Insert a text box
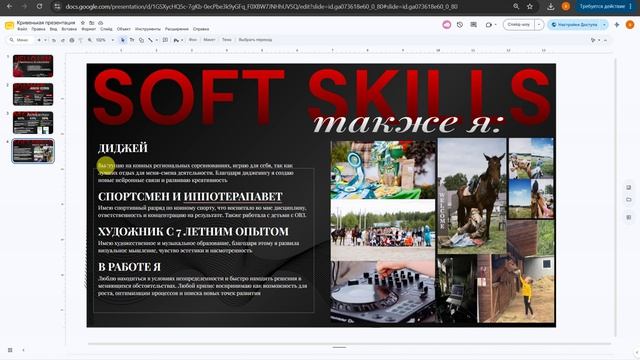The height and width of the screenshot is (360, 640). (132, 40)
